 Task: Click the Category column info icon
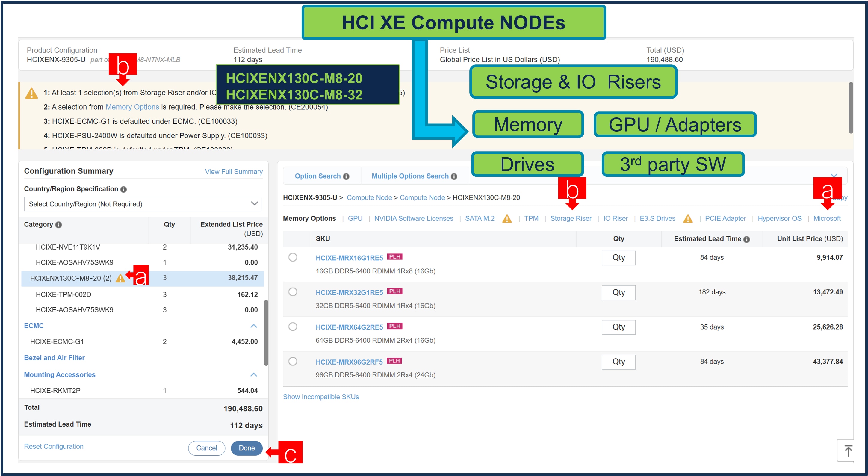click(59, 224)
